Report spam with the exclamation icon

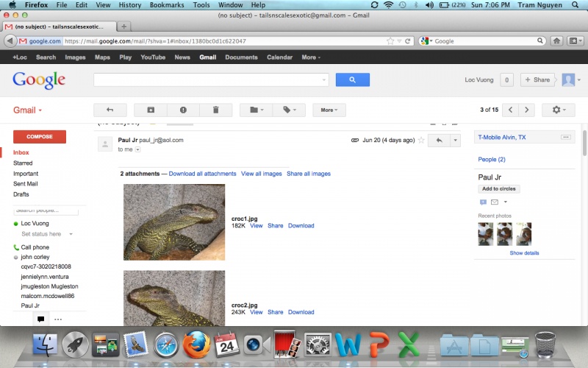click(183, 110)
